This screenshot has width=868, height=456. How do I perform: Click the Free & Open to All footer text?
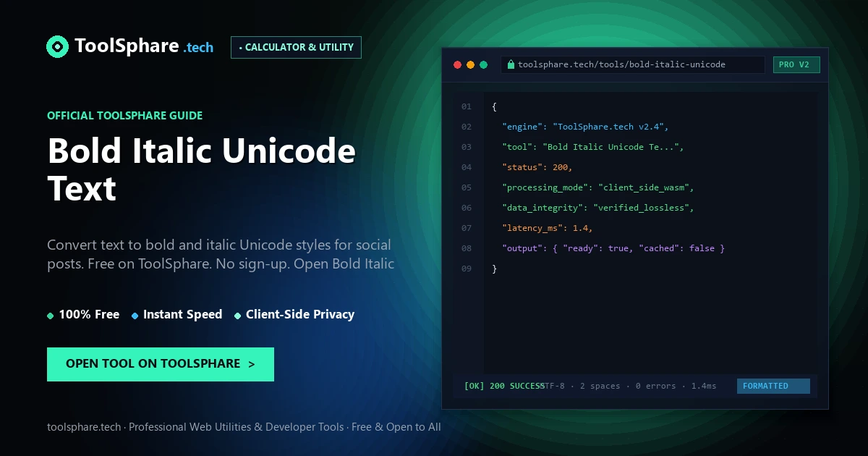coord(396,427)
